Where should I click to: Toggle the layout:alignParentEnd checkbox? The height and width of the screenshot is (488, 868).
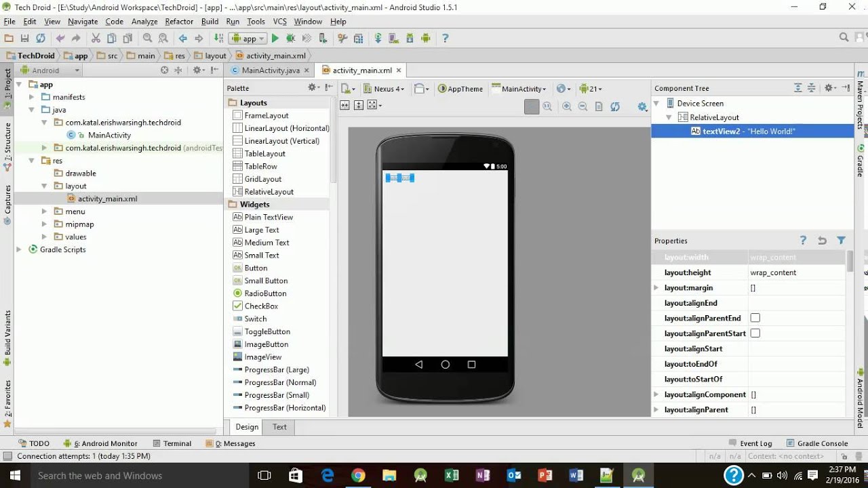(755, 318)
